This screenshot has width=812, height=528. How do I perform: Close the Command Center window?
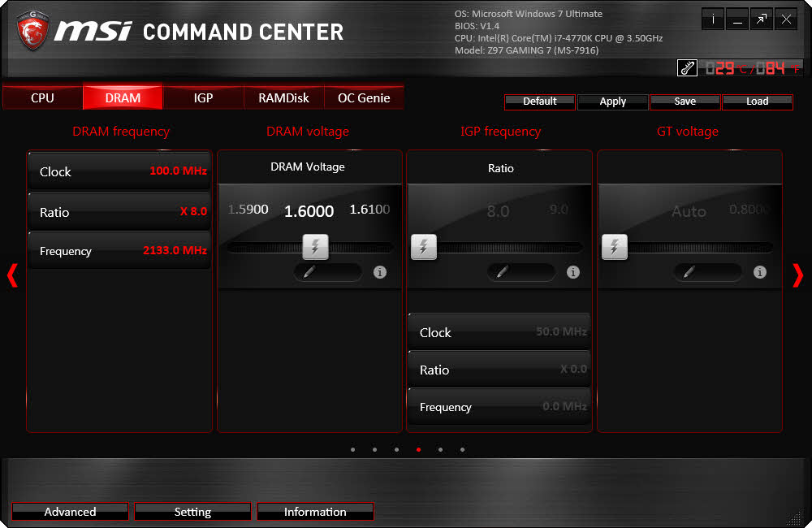(786, 19)
